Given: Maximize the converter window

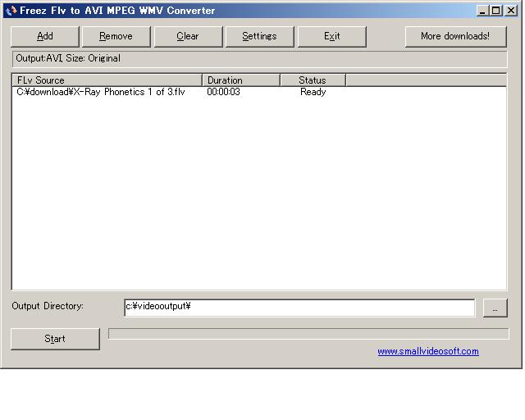Looking at the screenshot, I should tap(495, 11).
